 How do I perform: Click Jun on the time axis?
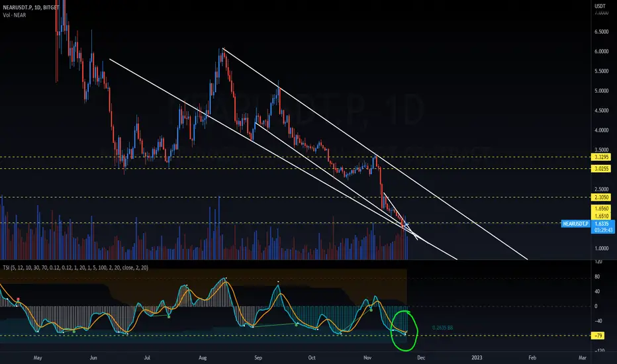93,357
